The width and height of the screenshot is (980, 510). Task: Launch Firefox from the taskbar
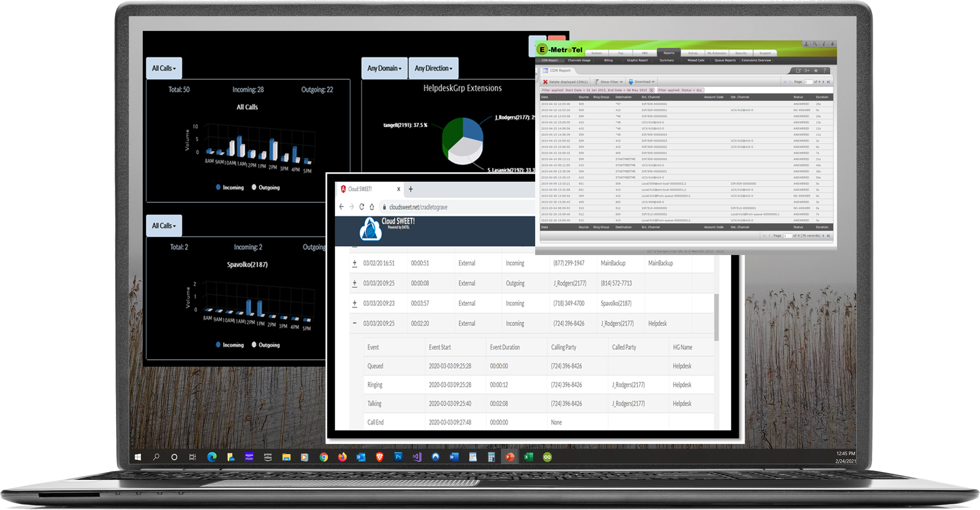pos(343,457)
